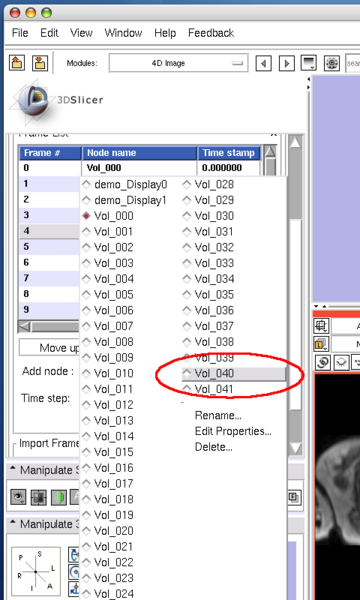Select demo_Display1 in node list
This screenshot has width=360, height=600.
[125, 200]
